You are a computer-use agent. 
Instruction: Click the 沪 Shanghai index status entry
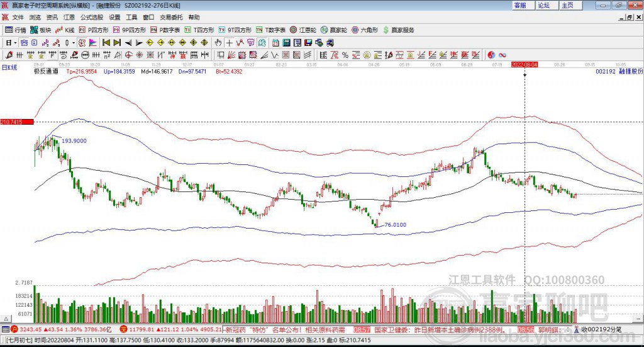pyautogui.click(x=61, y=329)
